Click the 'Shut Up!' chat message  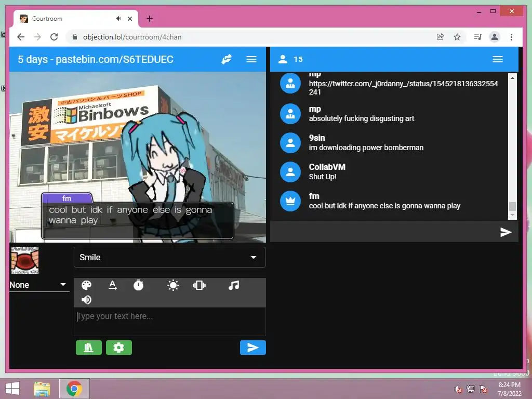(x=322, y=177)
